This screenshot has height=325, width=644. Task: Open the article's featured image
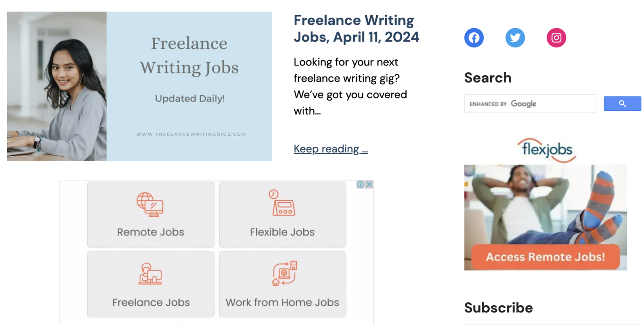pyautogui.click(x=139, y=86)
